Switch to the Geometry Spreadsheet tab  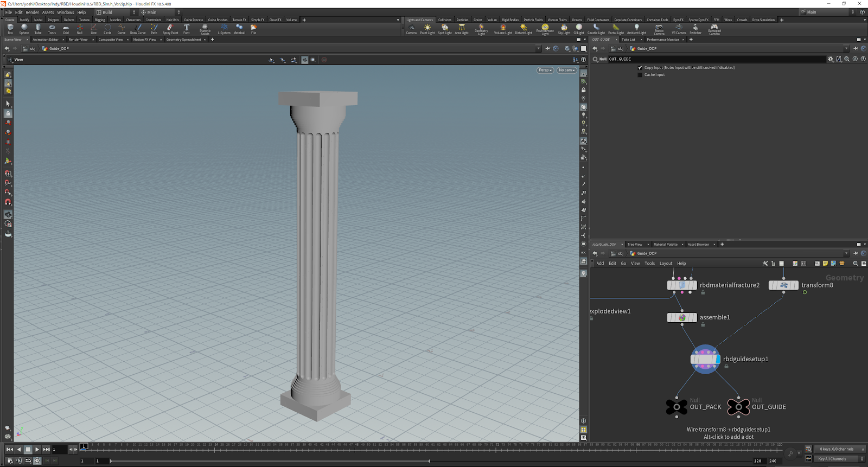[x=183, y=40]
